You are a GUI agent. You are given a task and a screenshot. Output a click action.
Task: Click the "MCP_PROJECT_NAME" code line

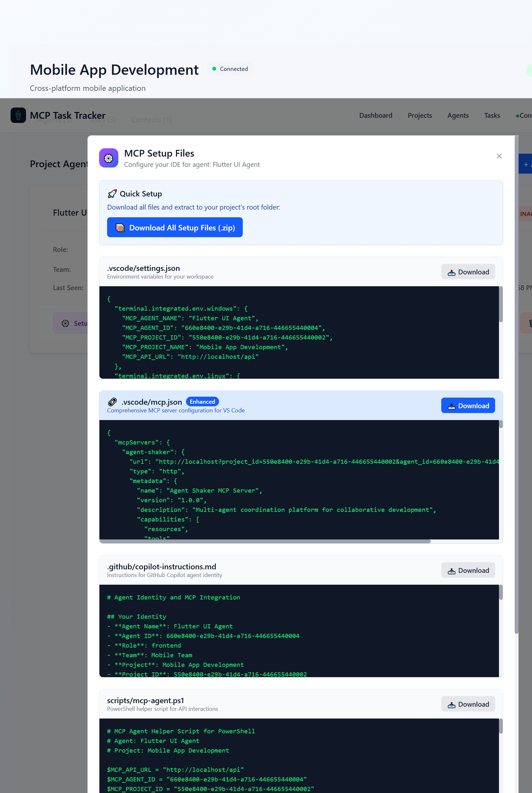[205, 347]
